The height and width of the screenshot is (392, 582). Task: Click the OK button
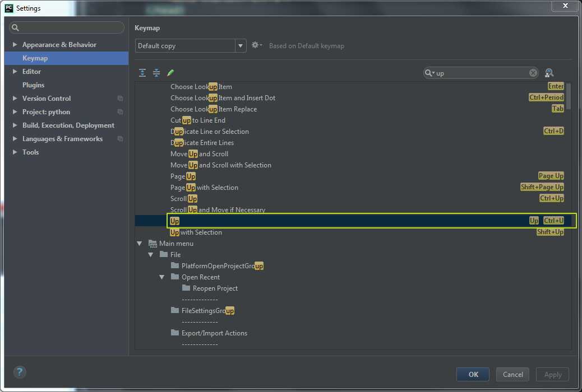click(473, 374)
